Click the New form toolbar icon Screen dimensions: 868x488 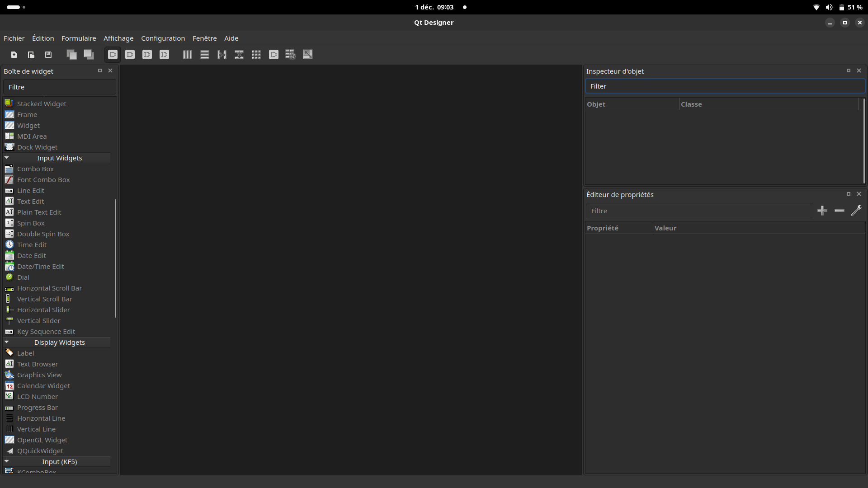pyautogui.click(x=14, y=55)
